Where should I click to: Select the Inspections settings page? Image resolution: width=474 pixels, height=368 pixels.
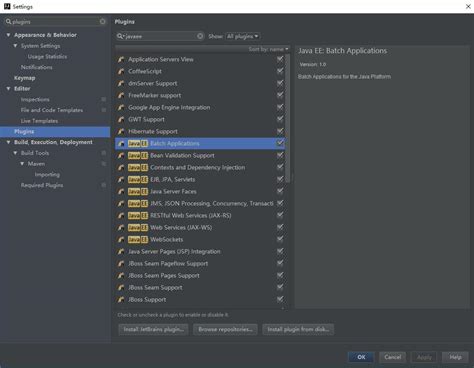[35, 99]
